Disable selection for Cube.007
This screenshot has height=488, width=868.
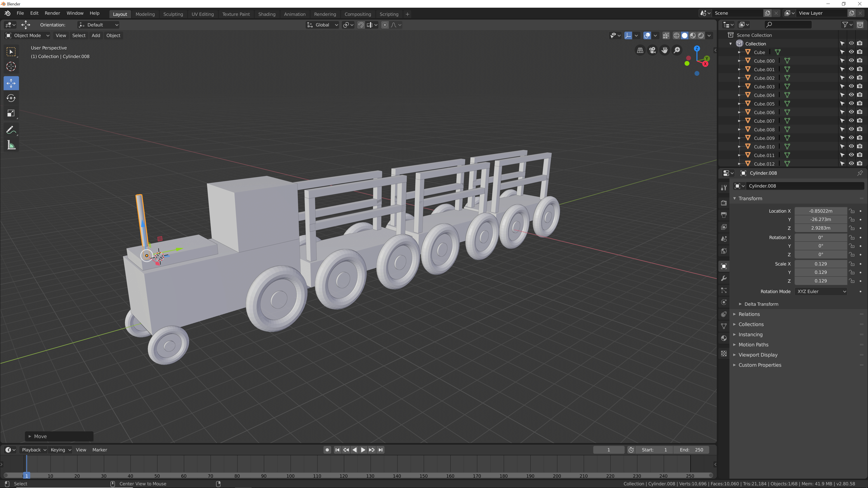tap(842, 121)
